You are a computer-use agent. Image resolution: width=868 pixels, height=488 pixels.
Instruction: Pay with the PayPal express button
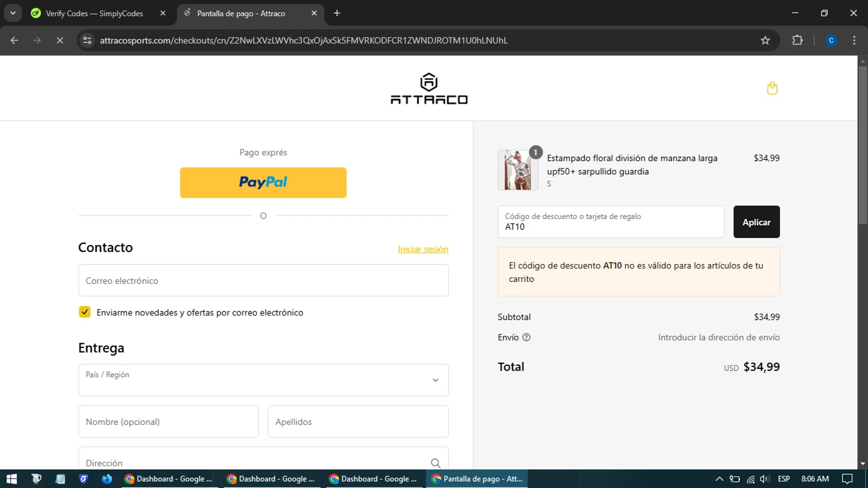coord(263,182)
